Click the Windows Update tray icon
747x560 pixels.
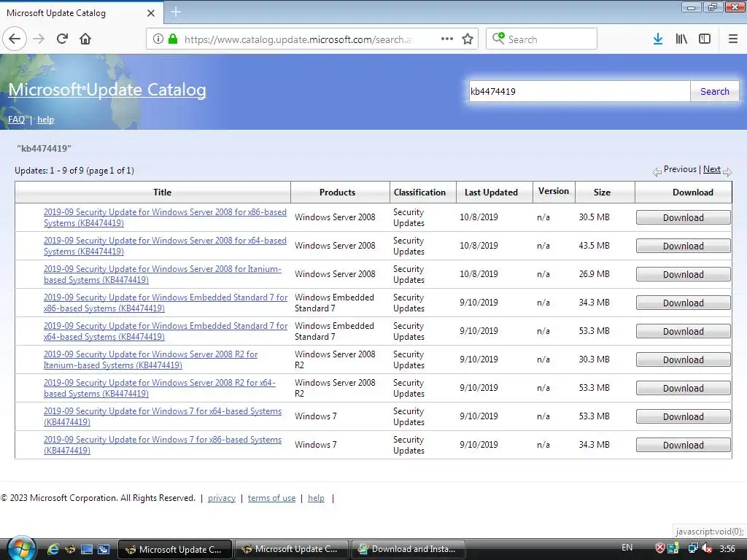(673, 548)
